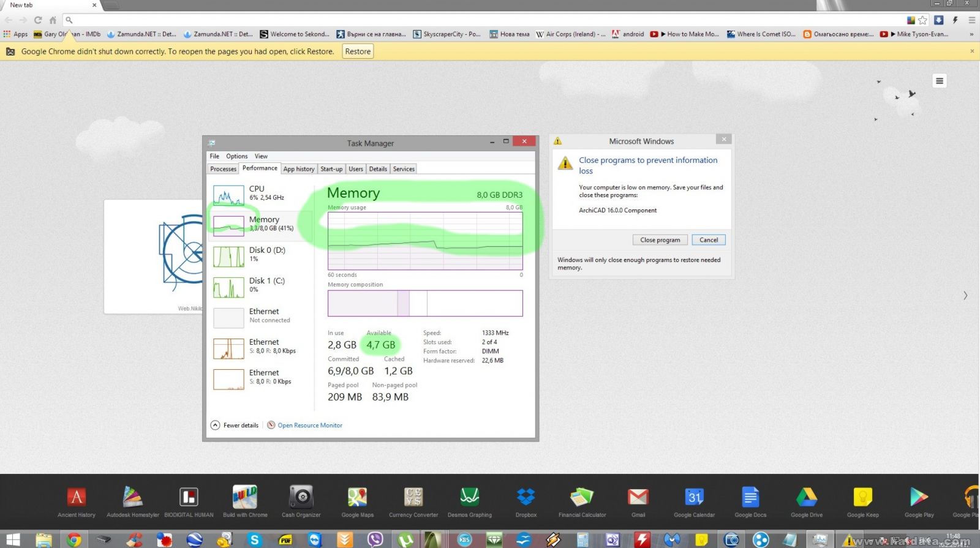Open Skype from the Windows taskbar
Viewport: 980px width, 548px height.
point(254,539)
